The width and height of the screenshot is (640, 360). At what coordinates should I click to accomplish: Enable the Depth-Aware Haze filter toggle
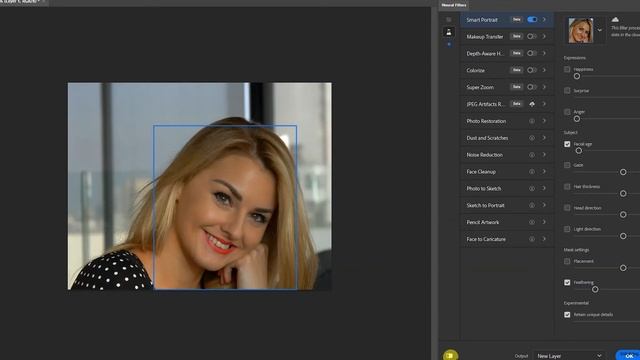click(x=532, y=53)
